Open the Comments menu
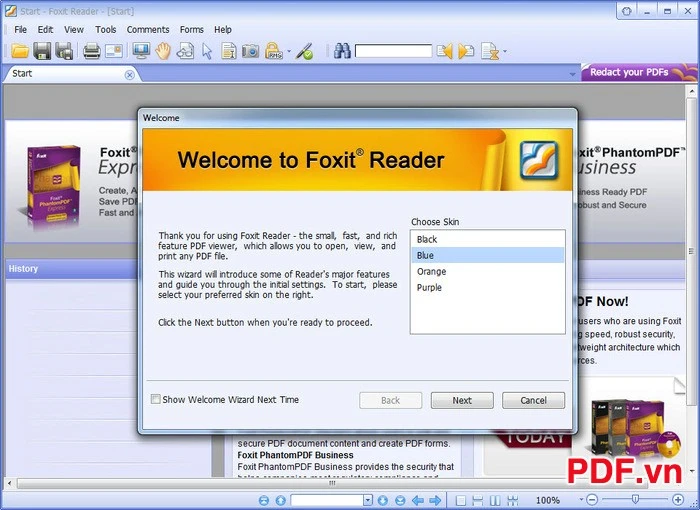Image resolution: width=700 pixels, height=510 pixels. 148,29
